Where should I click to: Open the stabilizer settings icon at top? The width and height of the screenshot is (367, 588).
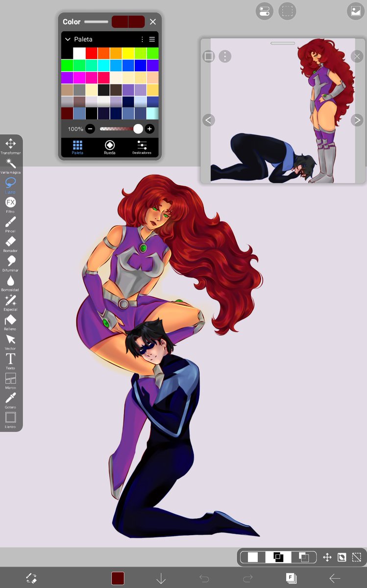265,11
